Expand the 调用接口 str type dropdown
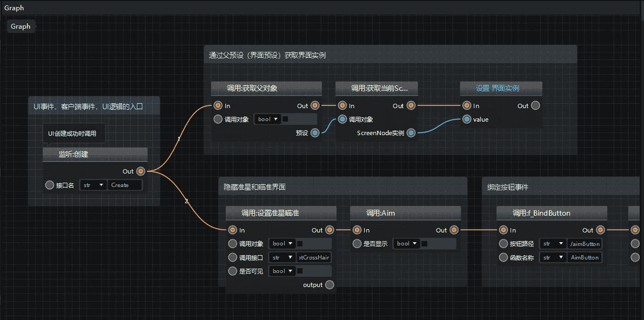Viewport: 644px width, 320px height. pyautogui.click(x=282, y=258)
